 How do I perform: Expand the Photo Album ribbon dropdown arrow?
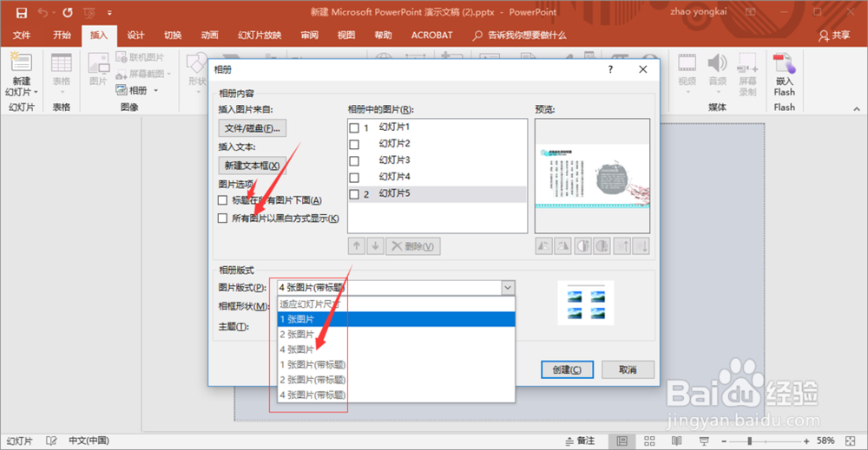155,91
